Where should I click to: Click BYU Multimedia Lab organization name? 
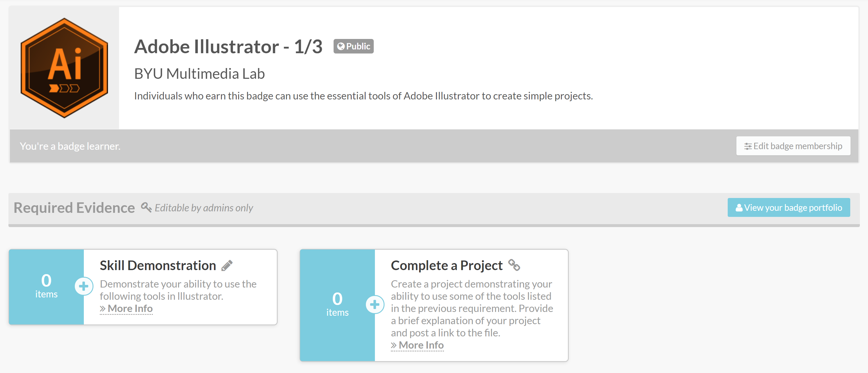click(199, 74)
